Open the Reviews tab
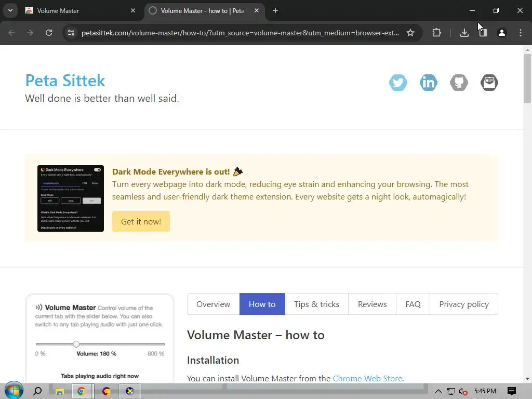532x399 pixels. pyautogui.click(x=372, y=304)
